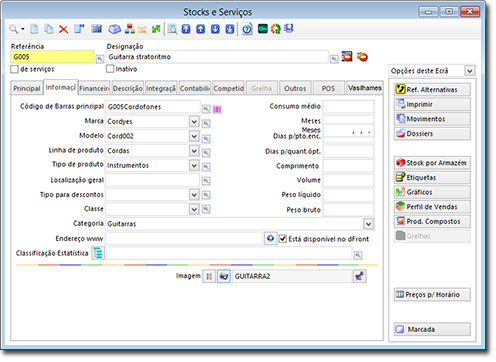The width and height of the screenshot is (496, 362).
Task: Expand the Linha de produto dropdown
Action: [x=194, y=151]
